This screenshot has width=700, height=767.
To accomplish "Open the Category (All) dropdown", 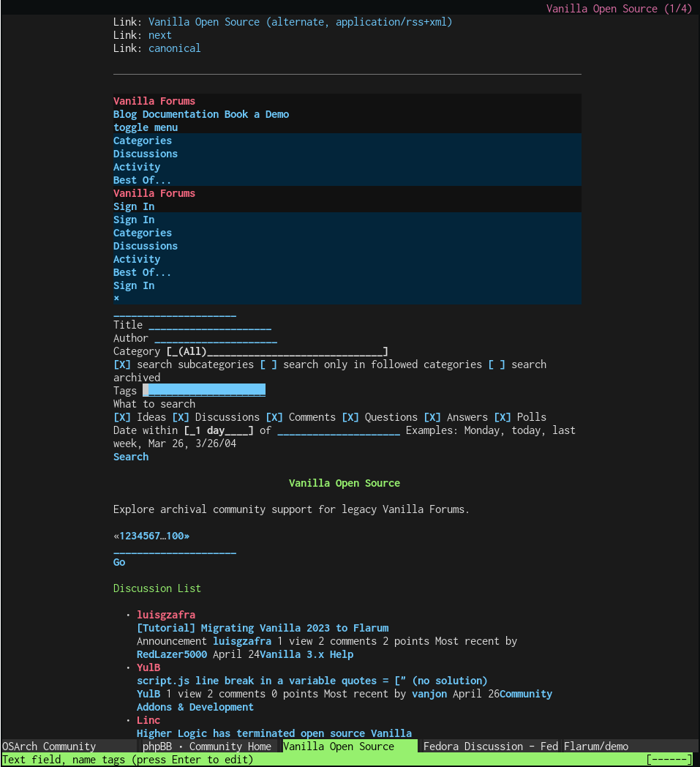I will click(277, 351).
